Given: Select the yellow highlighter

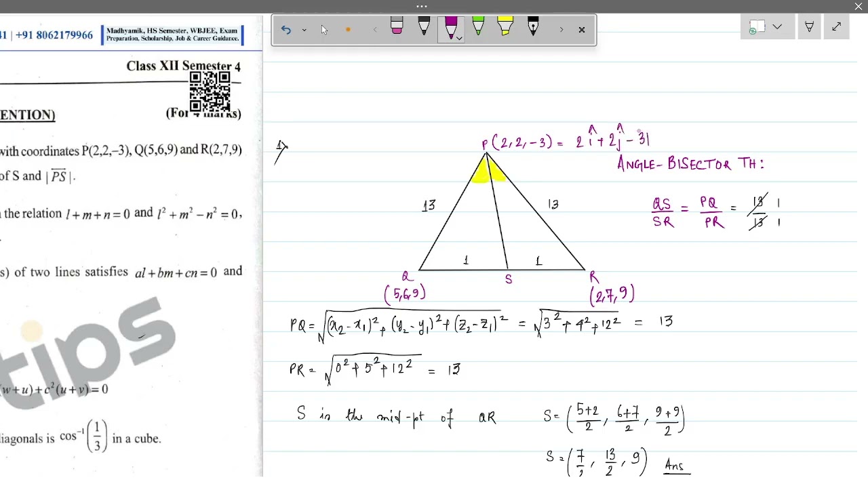Looking at the screenshot, I should (505, 27).
